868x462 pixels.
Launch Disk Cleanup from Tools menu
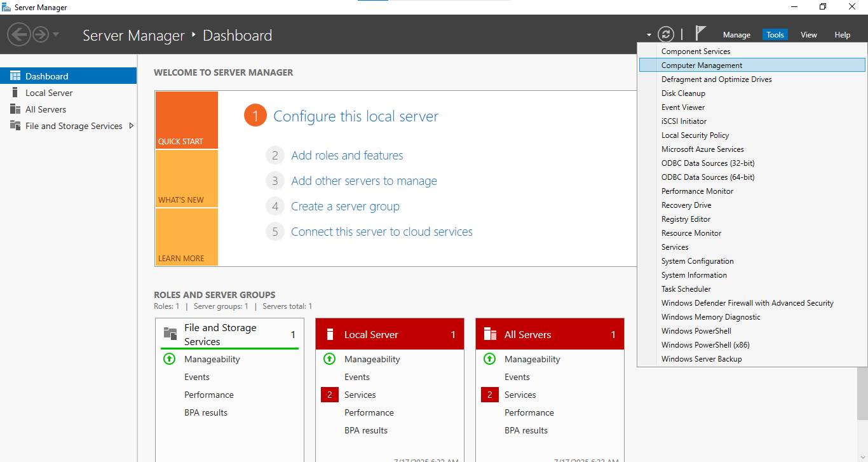coord(752,93)
